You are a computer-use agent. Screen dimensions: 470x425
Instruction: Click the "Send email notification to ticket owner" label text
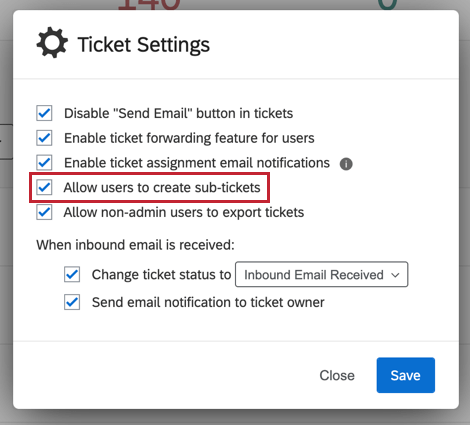pos(208,302)
